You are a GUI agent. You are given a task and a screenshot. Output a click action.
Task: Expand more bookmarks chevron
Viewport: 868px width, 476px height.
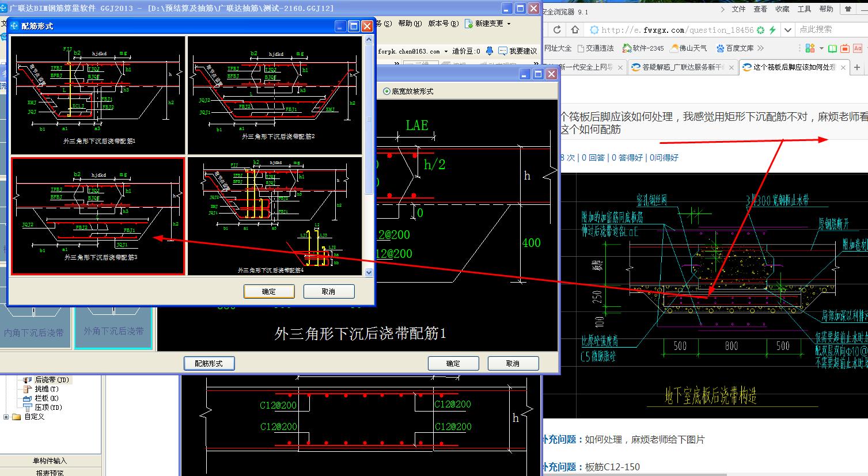pyautogui.click(x=760, y=48)
